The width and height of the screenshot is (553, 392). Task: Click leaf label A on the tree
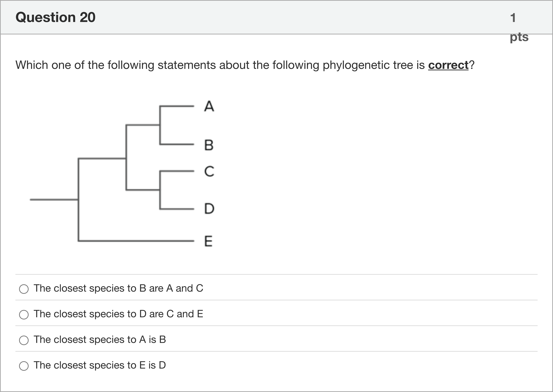[x=209, y=106]
